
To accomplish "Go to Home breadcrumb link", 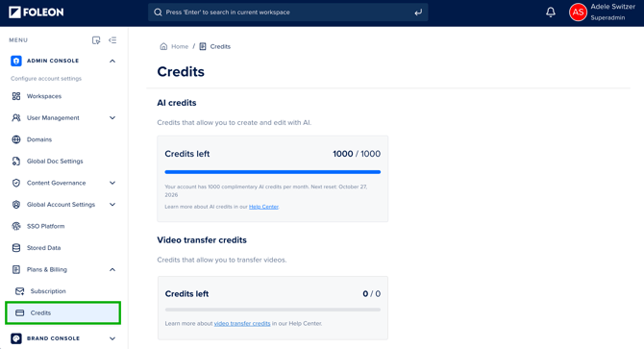I will [180, 46].
